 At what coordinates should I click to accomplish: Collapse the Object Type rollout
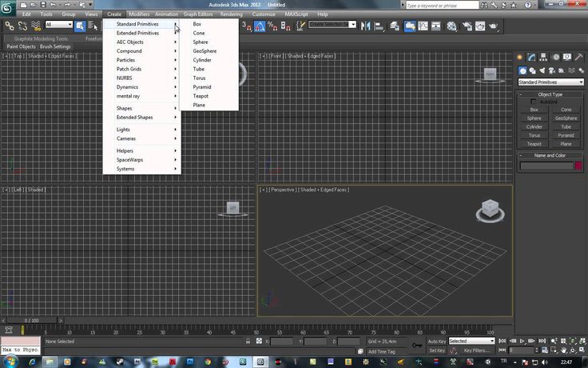click(x=550, y=94)
